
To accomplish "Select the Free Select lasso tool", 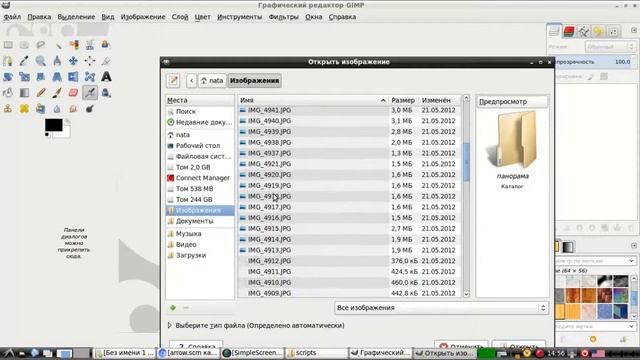I will 40,45.
